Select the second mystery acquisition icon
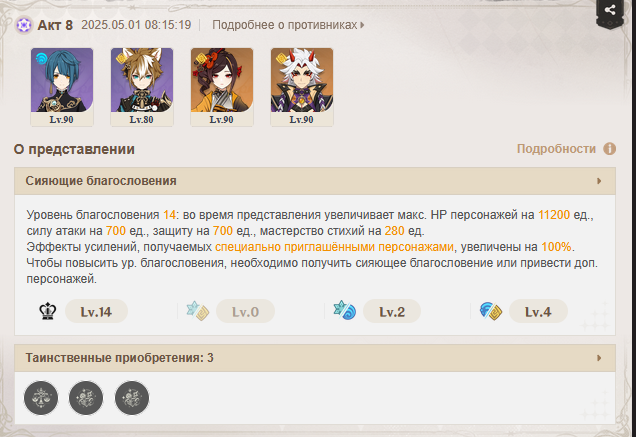The width and height of the screenshot is (636, 437). pos(86,398)
